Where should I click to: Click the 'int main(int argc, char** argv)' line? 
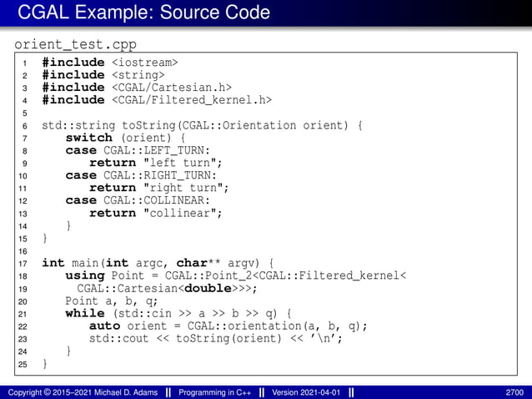click(x=158, y=263)
